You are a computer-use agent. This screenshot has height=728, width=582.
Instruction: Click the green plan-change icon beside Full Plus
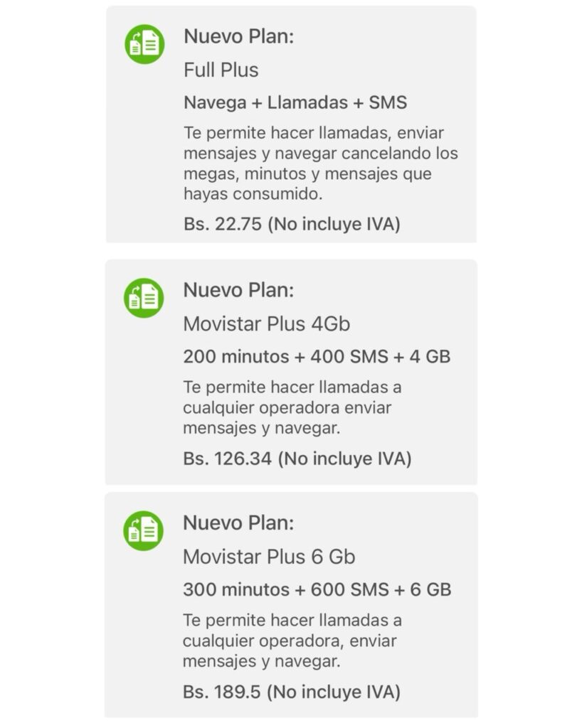point(145,44)
